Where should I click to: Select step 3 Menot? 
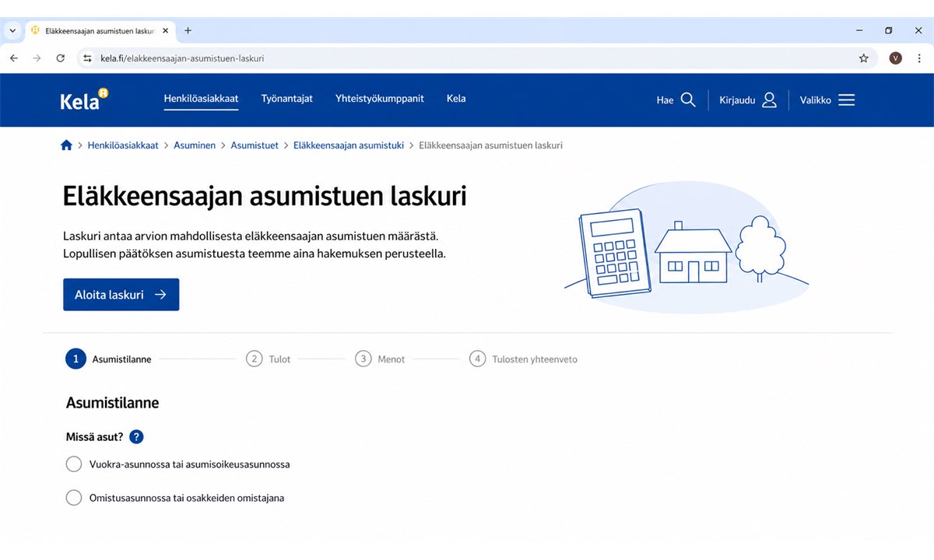point(380,359)
